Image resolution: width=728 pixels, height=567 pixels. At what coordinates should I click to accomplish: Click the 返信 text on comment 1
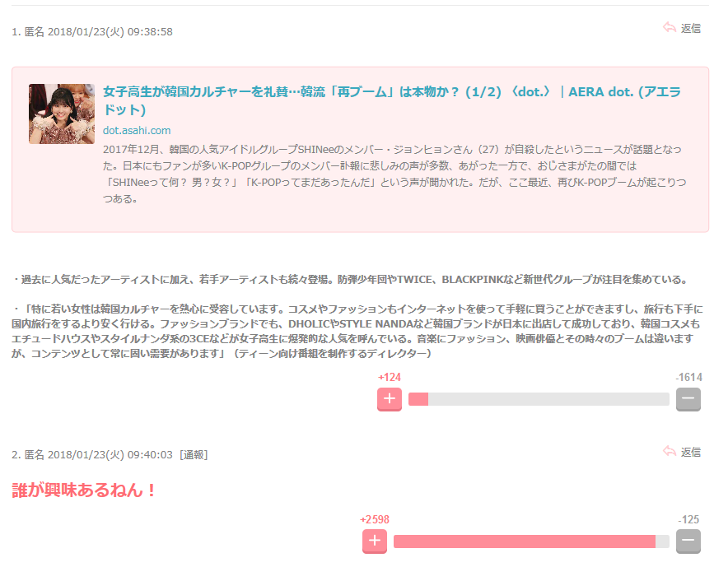[x=691, y=28]
